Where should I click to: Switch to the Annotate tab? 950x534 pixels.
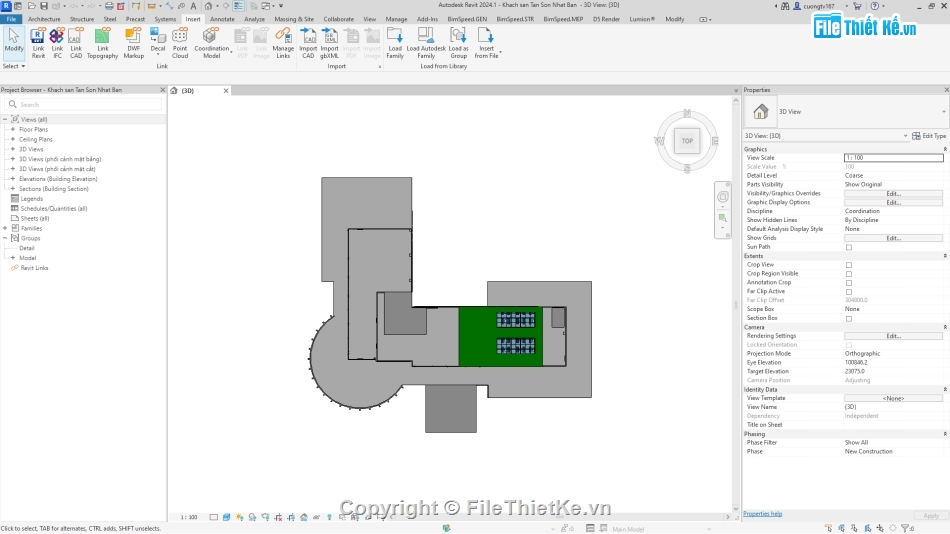click(222, 19)
